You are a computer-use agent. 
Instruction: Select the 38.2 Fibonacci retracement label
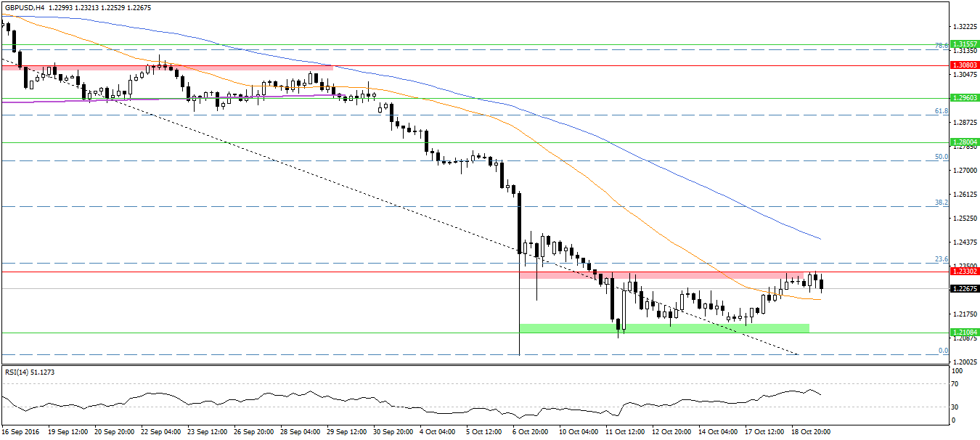pyautogui.click(x=941, y=203)
